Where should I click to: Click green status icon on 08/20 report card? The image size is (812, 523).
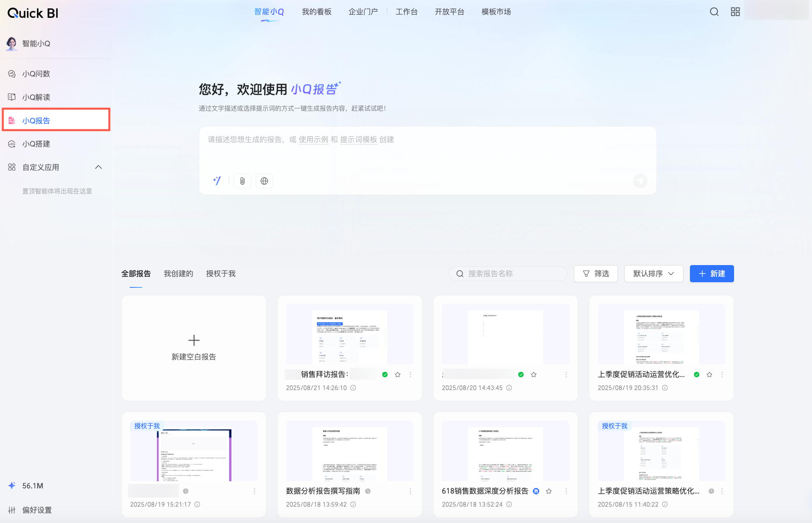(521, 375)
